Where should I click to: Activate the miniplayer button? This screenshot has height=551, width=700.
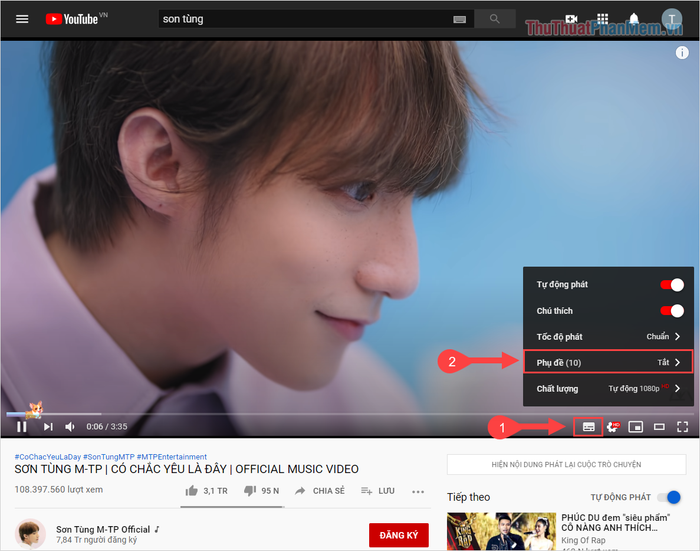tap(635, 427)
